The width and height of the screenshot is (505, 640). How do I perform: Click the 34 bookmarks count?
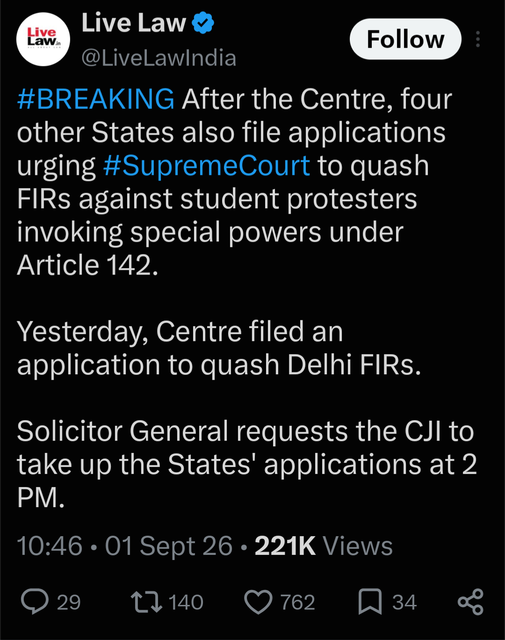[404, 602]
